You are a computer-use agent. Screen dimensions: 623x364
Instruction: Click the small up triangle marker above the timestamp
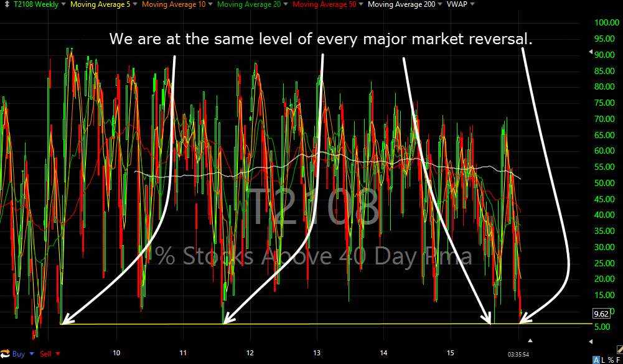(x=530, y=340)
